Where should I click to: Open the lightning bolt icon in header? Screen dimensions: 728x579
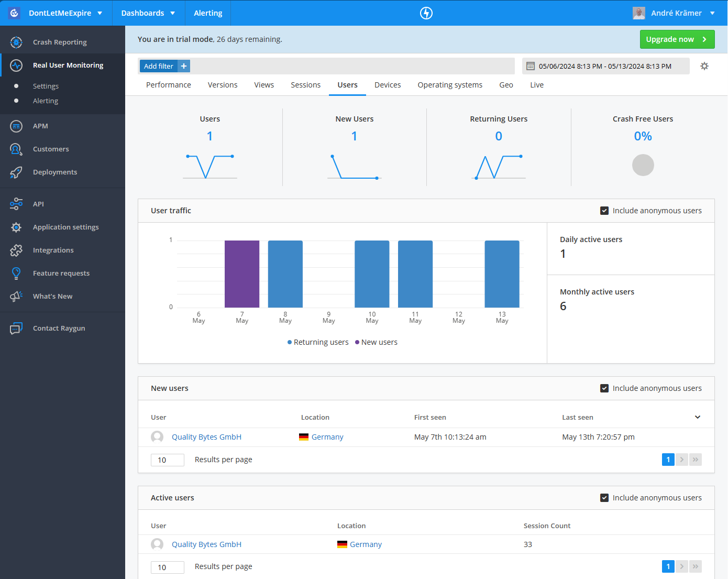[x=426, y=13]
